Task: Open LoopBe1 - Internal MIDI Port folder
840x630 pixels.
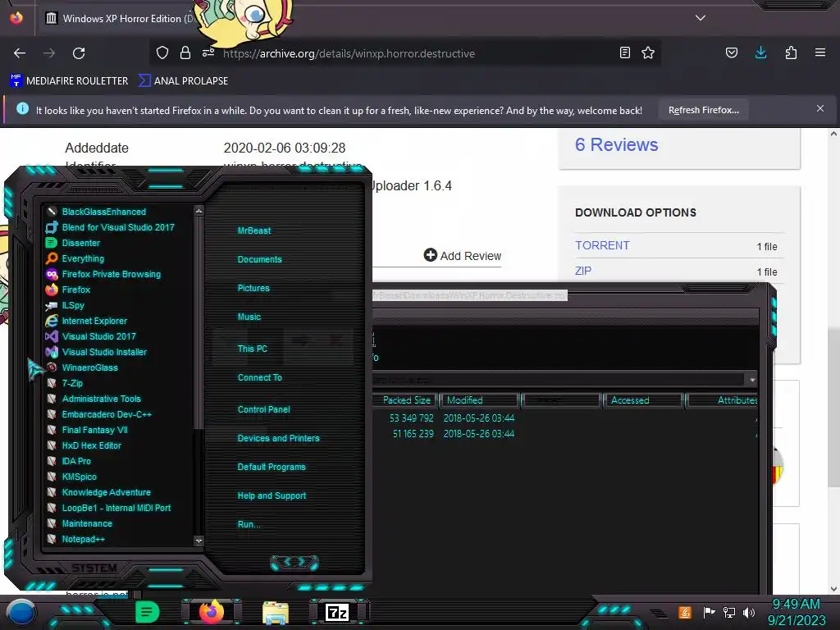Action: [x=116, y=507]
